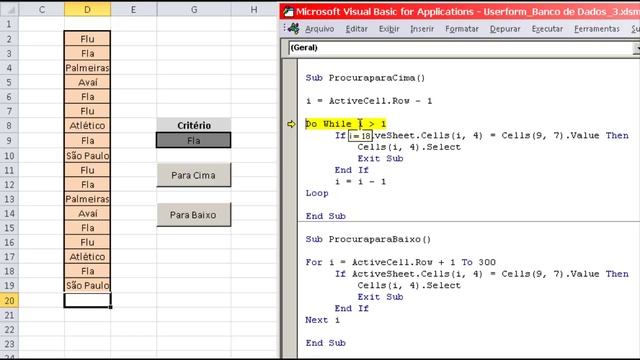Select the active empty cell D20
Viewport: 640px width, 360px height.
click(87, 300)
